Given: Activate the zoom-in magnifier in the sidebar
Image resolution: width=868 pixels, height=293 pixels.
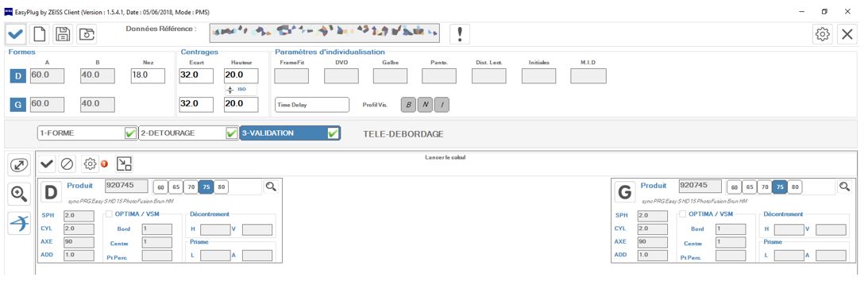Looking at the screenshot, I should coord(19,195).
